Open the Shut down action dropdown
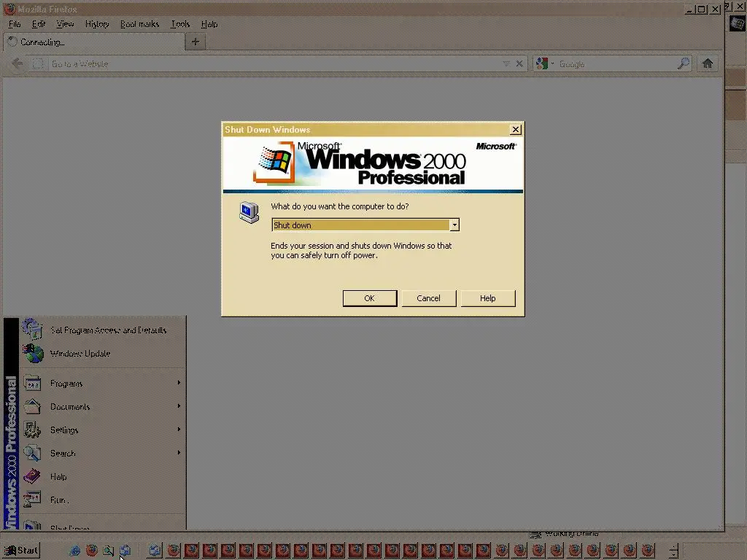Image resolution: width=747 pixels, height=560 pixels. click(x=454, y=225)
